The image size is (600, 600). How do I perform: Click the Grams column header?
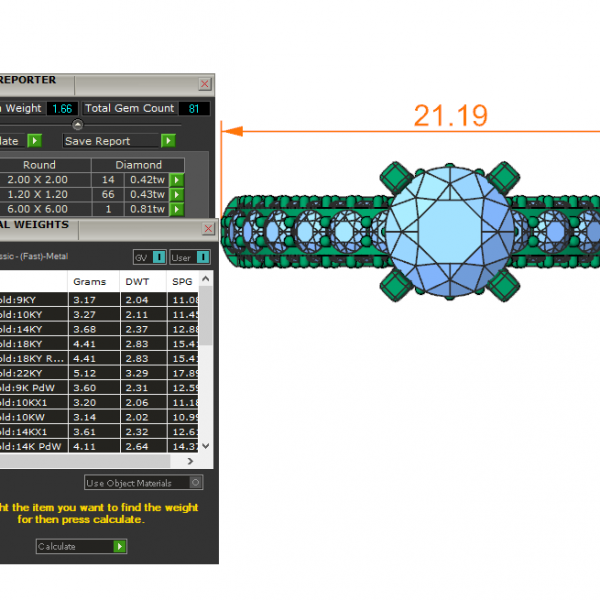(x=82, y=282)
